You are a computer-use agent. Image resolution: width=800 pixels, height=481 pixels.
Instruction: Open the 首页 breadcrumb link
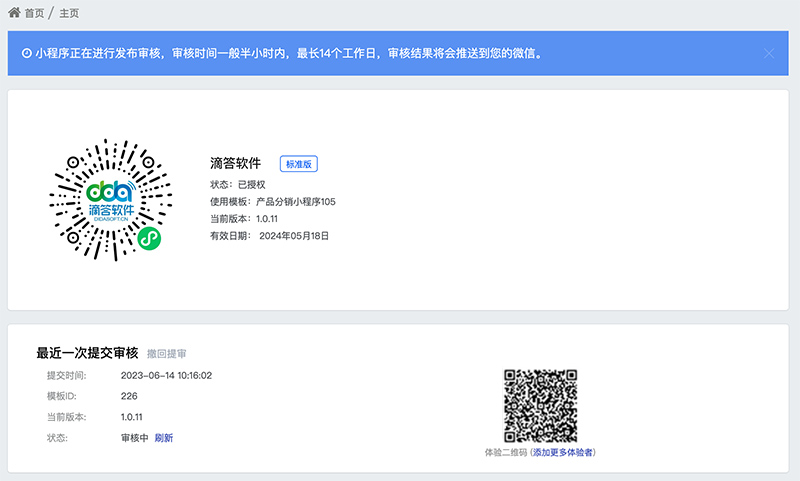(x=34, y=13)
